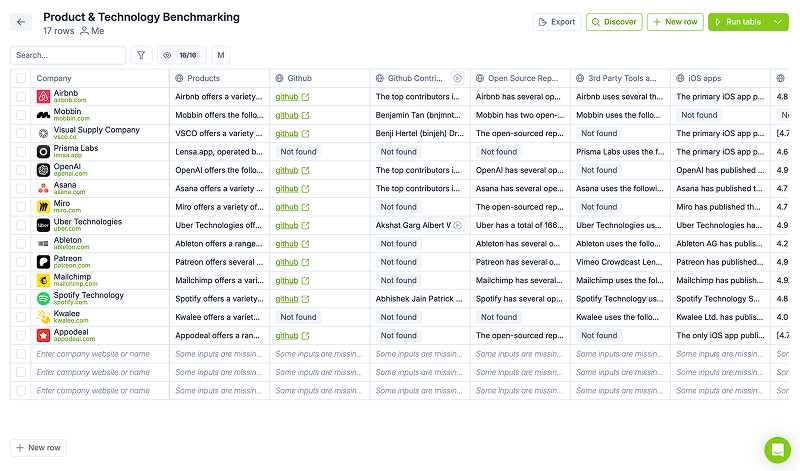The height and width of the screenshot is (471, 800).
Task: Click Not found in Prisma Labs Github cell
Action: tap(298, 152)
